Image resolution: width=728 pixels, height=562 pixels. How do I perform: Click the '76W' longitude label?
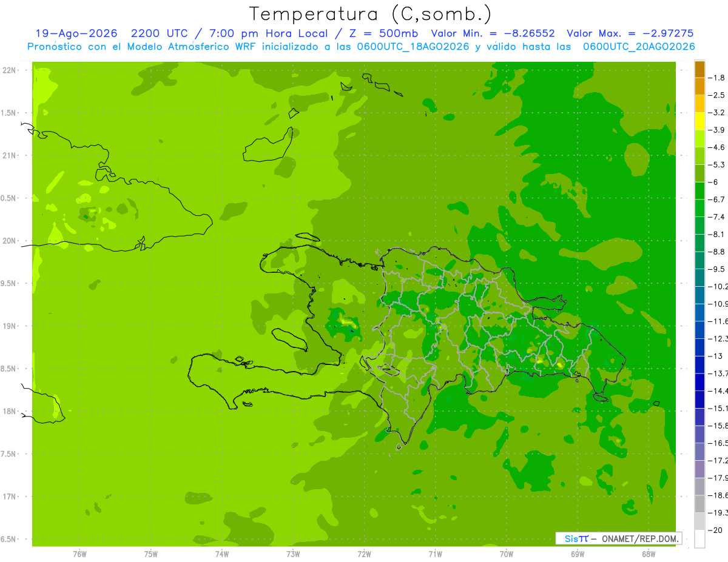[79, 554]
